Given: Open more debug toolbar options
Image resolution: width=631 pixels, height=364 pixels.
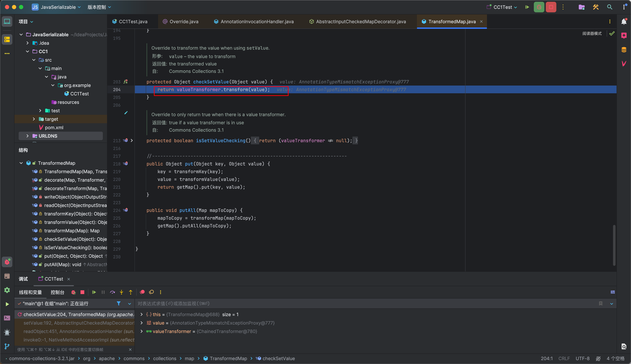Looking at the screenshot, I should tap(161, 292).
